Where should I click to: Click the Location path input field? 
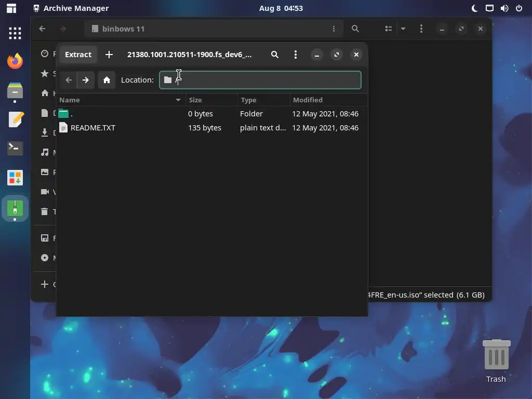tap(260, 80)
